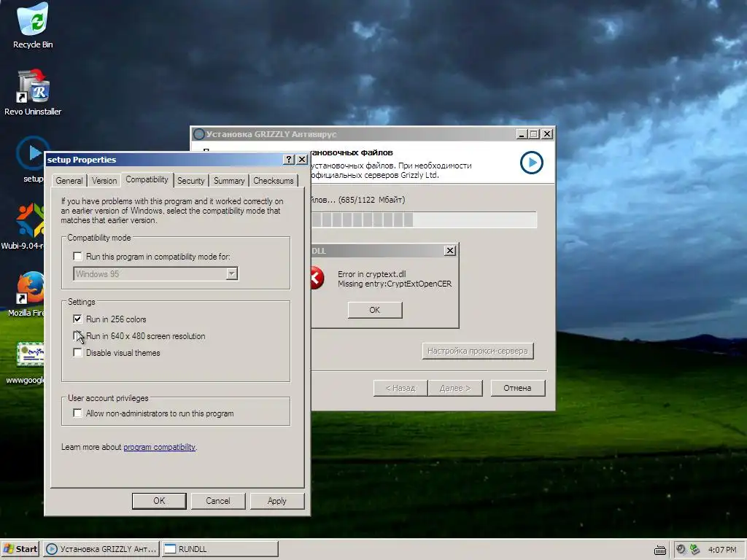Close the GRIZZLY installer window
The height and width of the screenshot is (560, 747).
[547, 134]
